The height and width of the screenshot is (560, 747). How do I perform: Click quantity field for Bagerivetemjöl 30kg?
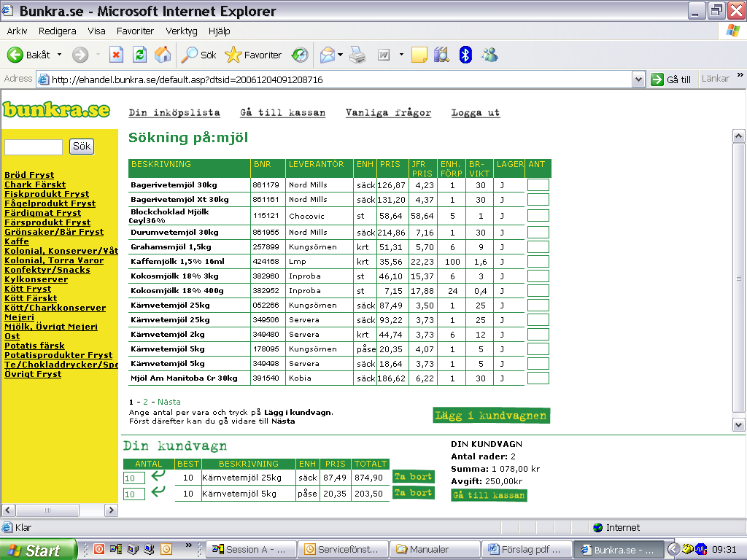click(x=538, y=184)
